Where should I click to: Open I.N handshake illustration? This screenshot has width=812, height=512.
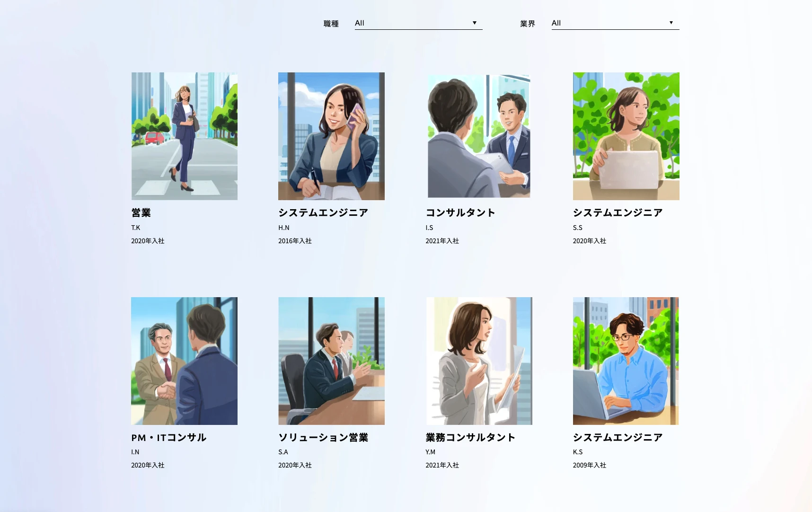(184, 361)
